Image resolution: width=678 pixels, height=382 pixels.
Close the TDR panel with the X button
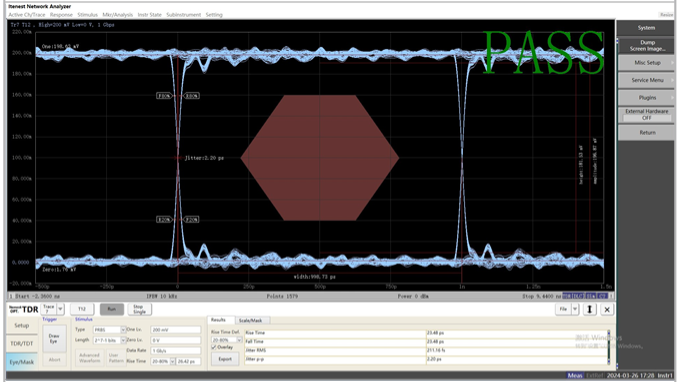click(x=607, y=309)
